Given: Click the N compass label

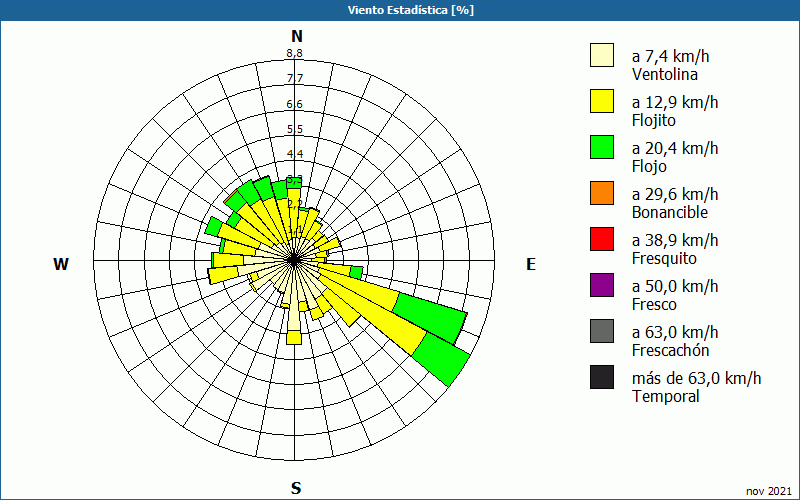Looking at the screenshot, I should pyautogui.click(x=297, y=36).
